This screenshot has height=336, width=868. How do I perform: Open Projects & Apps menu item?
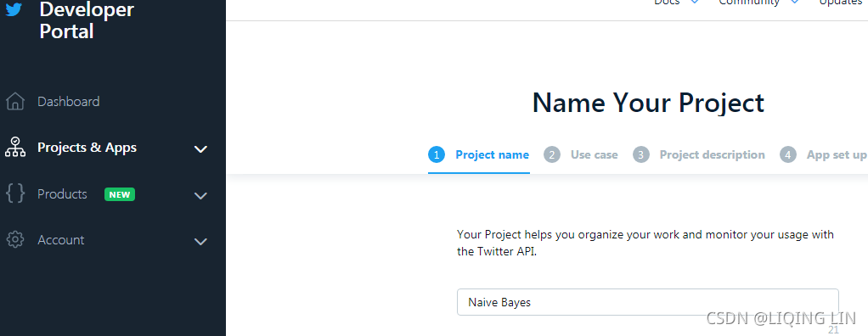87,148
